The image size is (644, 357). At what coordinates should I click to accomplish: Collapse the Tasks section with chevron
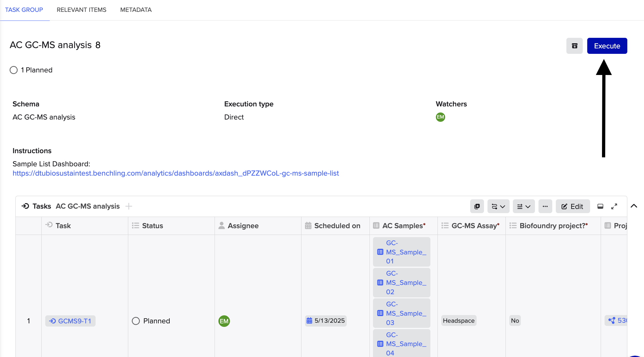[634, 206]
